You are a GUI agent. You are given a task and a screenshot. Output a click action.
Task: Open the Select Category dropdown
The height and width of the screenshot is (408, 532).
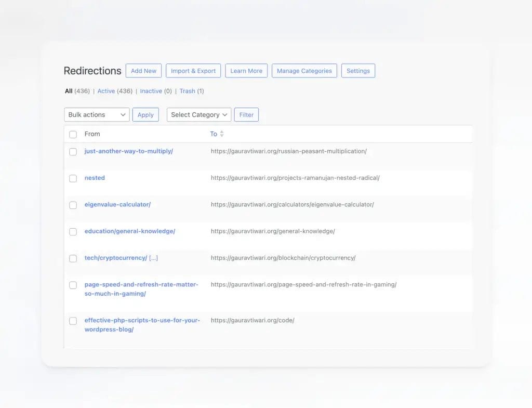(x=198, y=114)
